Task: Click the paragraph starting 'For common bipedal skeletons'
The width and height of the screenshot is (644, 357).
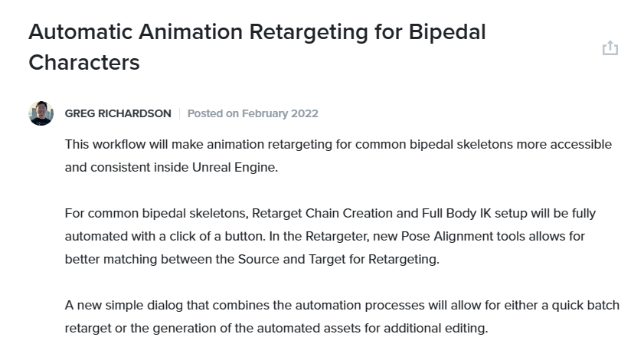Action: pyautogui.click(x=330, y=236)
